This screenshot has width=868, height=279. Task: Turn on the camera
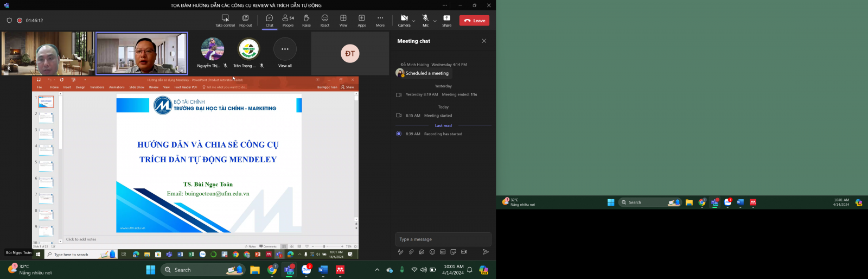tap(404, 21)
